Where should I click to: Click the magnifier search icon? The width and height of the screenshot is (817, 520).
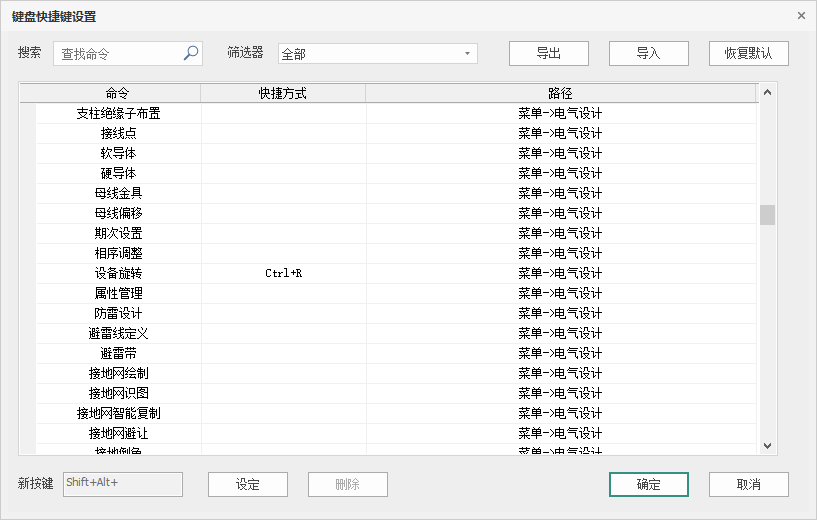click(191, 53)
